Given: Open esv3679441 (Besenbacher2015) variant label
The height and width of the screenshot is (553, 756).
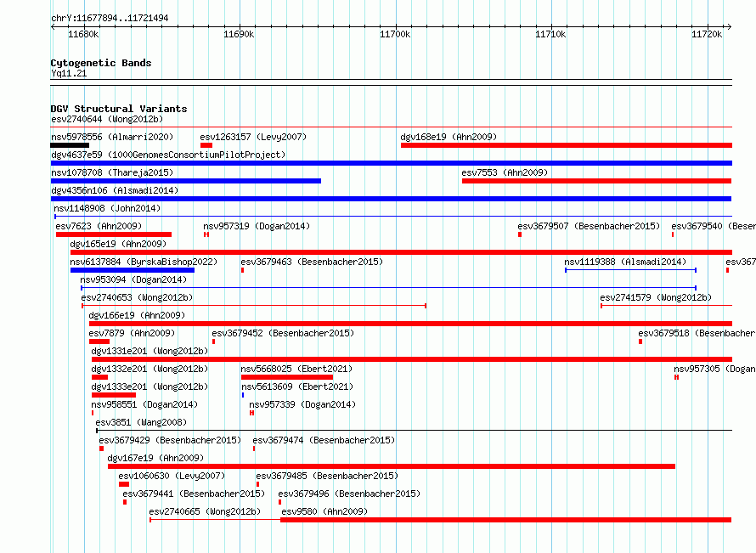Looking at the screenshot, I should coord(194,494).
